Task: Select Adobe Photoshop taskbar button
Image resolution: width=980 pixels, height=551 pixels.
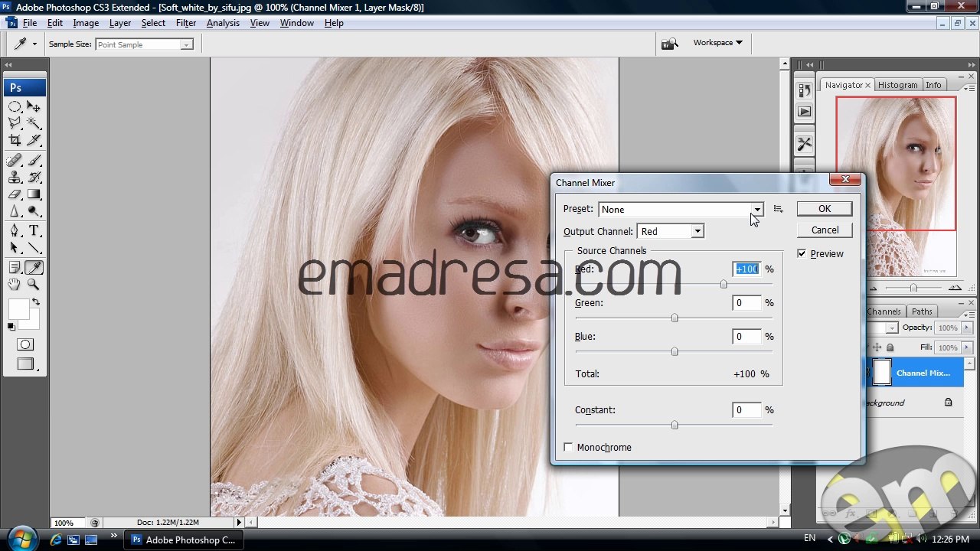Action: tap(183, 540)
